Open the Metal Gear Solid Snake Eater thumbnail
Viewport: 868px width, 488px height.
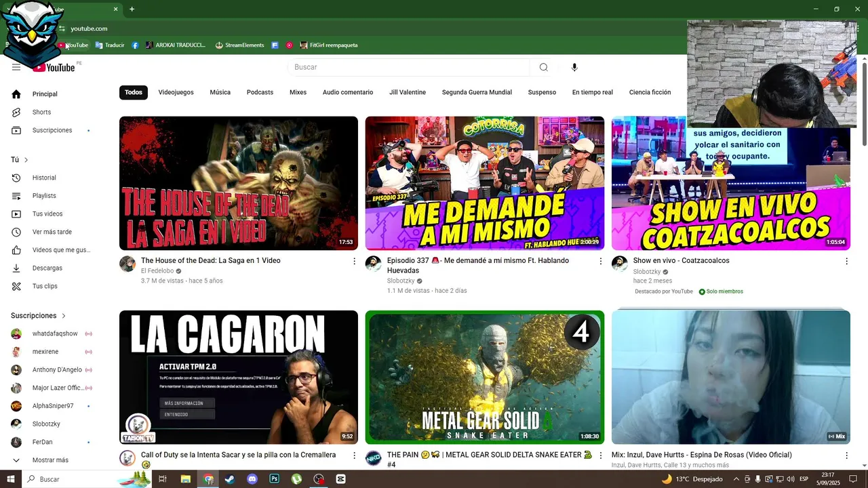(485, 378)
